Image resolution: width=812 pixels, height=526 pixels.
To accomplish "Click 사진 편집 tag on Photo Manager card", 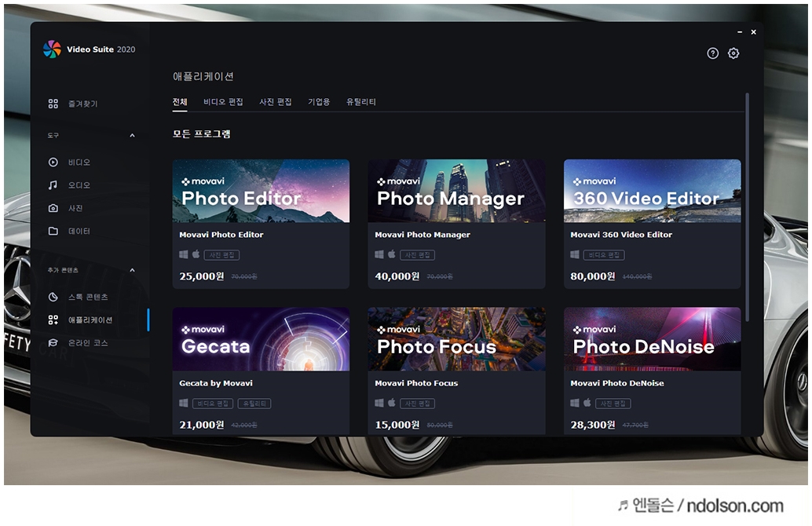I will coord(418,254).
